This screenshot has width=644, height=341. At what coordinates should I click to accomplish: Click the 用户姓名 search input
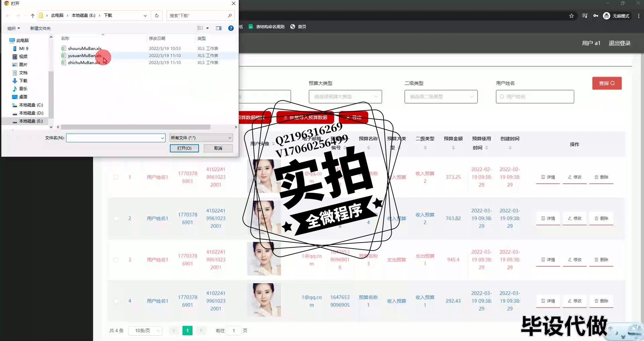pyautogui.click(x=535, y=97)
